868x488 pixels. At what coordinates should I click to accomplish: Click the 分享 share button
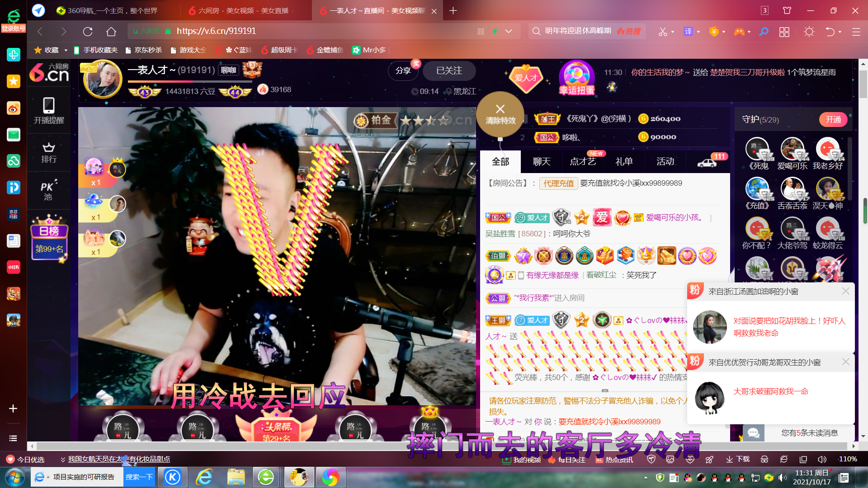pos(403,71)
